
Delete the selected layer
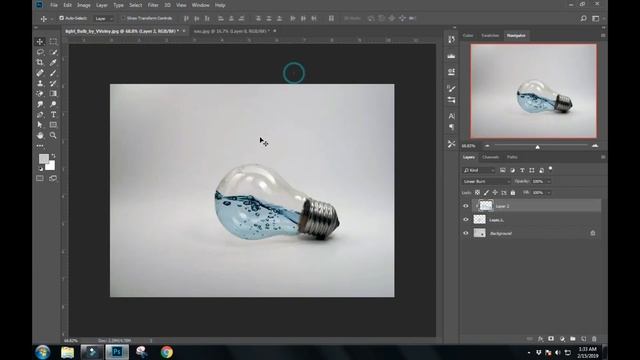(x=594, y=339)
